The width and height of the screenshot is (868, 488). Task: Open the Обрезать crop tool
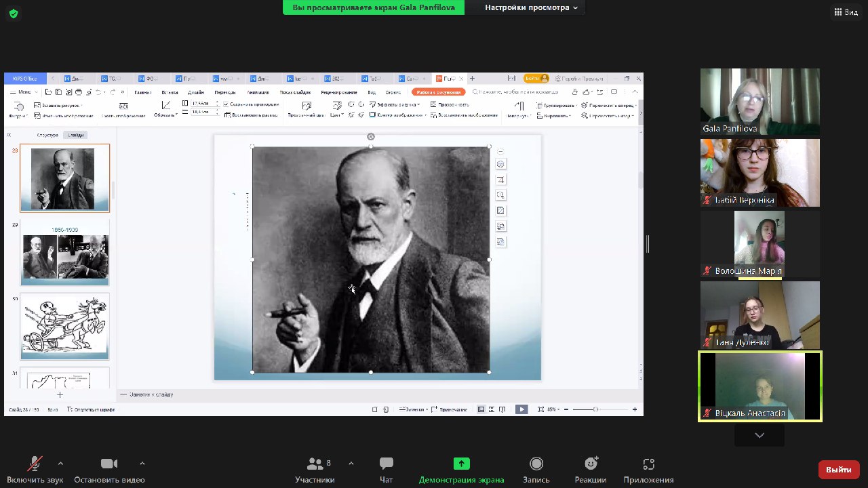pos(165,109)
